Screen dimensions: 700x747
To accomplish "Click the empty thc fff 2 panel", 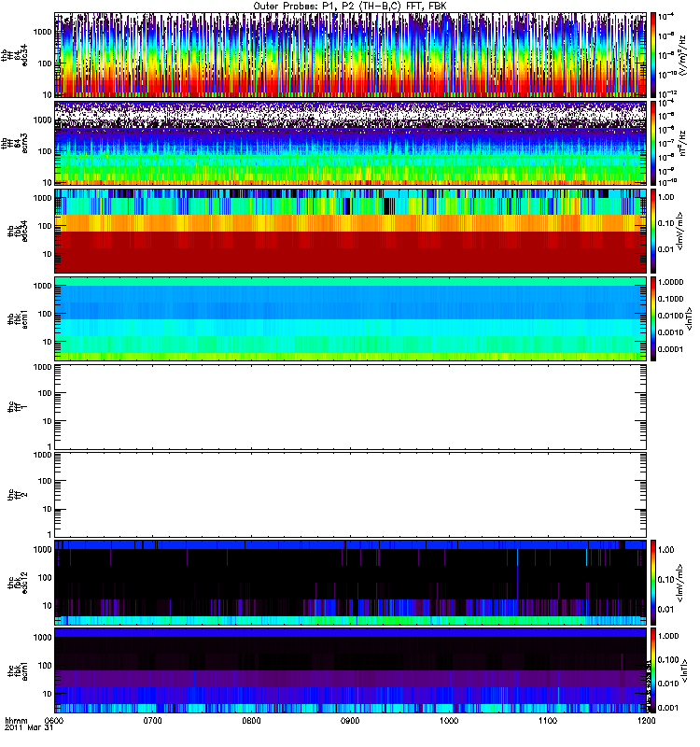I will (x=350, y=493).
